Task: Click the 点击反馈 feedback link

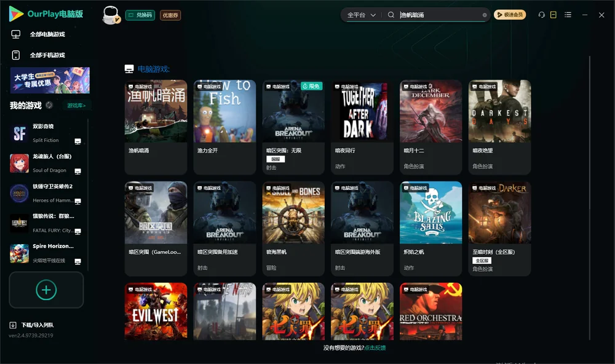Action: tap(375, 348)
